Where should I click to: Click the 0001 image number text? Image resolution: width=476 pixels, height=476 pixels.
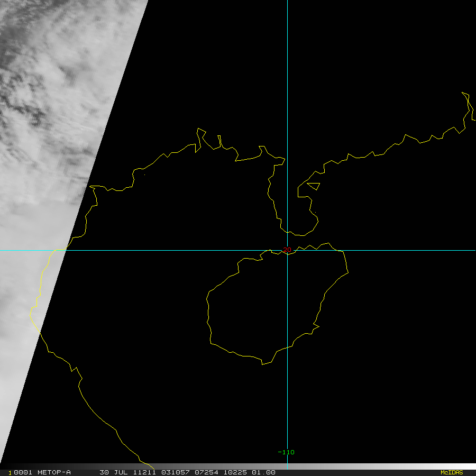(x=23, y=472)
